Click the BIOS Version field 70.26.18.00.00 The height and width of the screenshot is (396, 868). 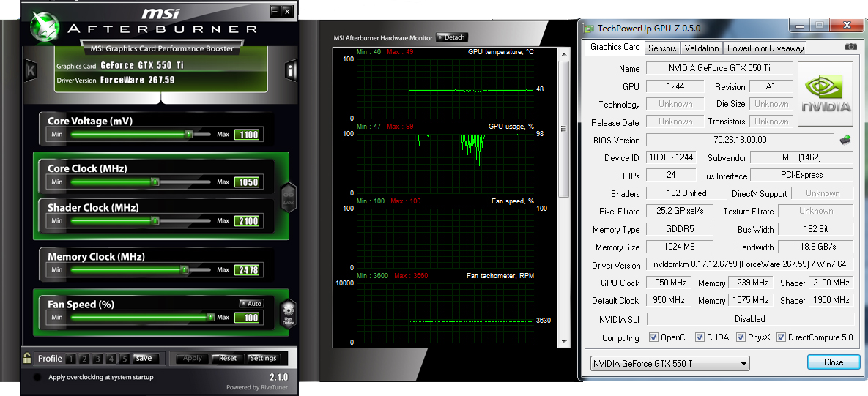click(740, 140)
